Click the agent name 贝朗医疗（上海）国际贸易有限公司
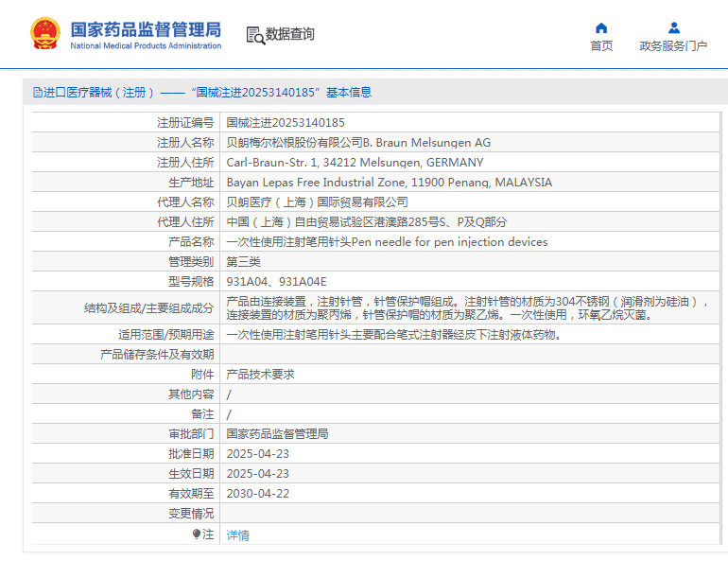Viewport: 728px width, 561px height. coord(317,202)
